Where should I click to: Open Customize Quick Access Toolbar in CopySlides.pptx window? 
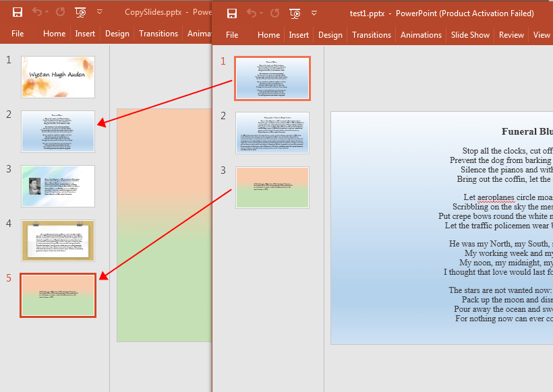pos(100,12)
